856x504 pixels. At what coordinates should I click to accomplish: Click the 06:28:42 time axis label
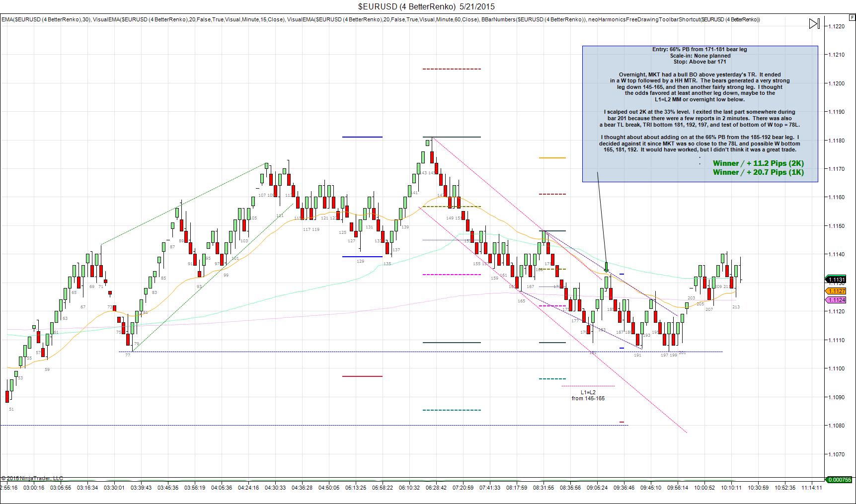tap(436, 488)
